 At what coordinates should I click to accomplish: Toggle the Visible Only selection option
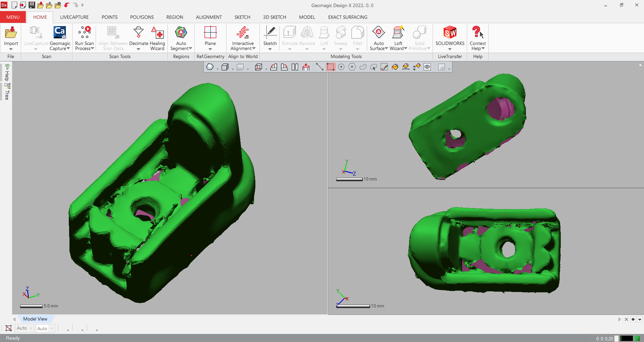[427, 67]
